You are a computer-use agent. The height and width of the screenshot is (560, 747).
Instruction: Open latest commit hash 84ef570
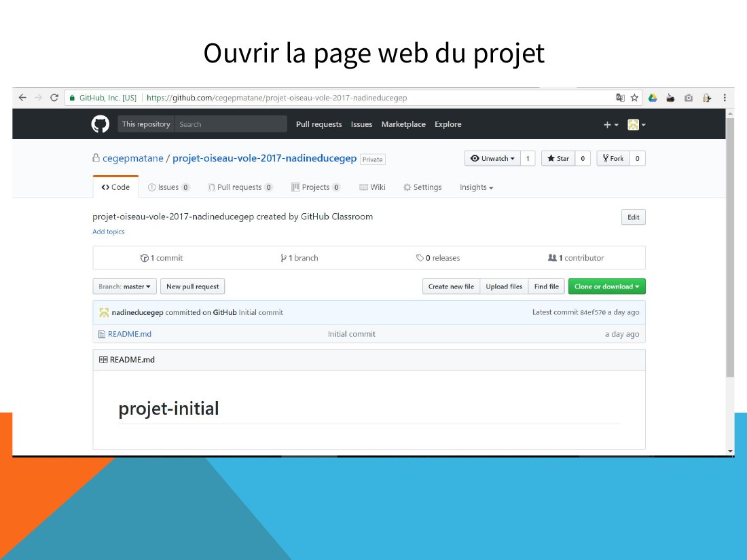593,312
